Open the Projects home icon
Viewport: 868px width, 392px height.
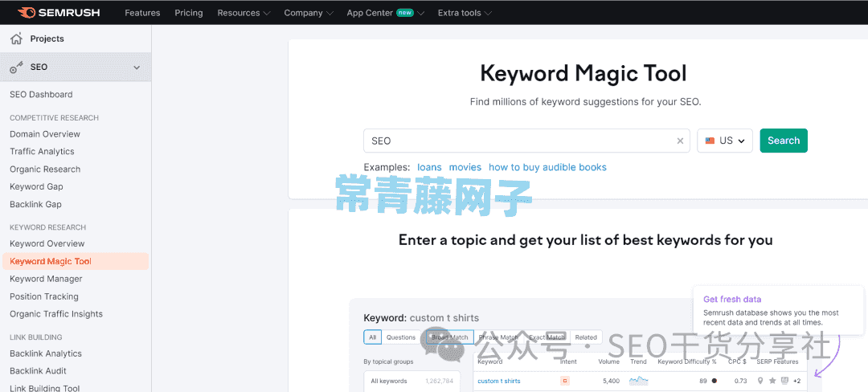[x=17, y=39]
